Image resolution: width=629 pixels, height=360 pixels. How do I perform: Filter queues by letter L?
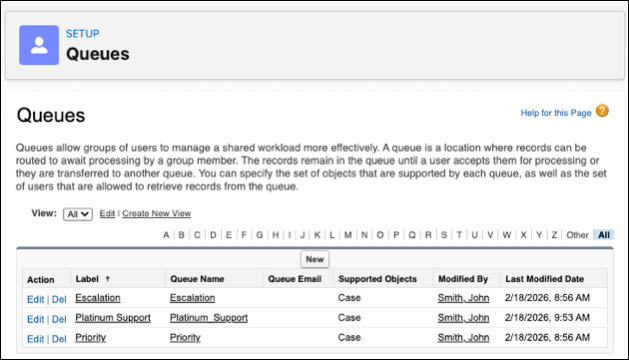332,235
